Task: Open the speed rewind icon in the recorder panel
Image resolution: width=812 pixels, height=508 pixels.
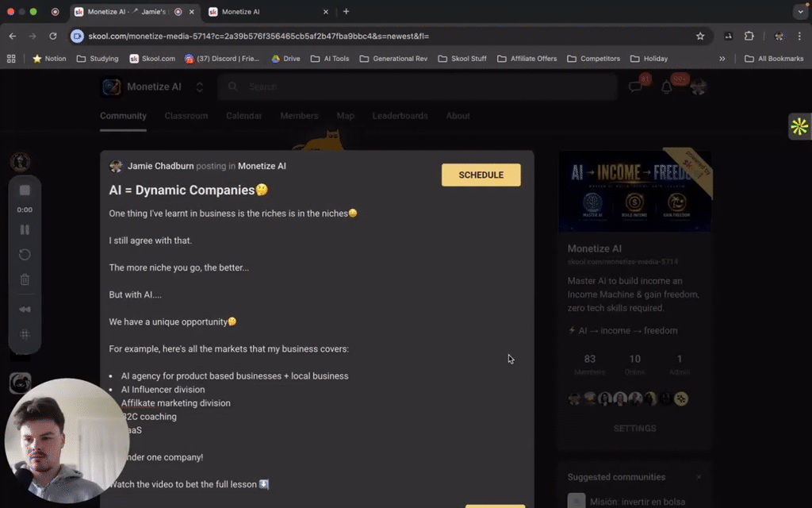Action: pos(25,309)
